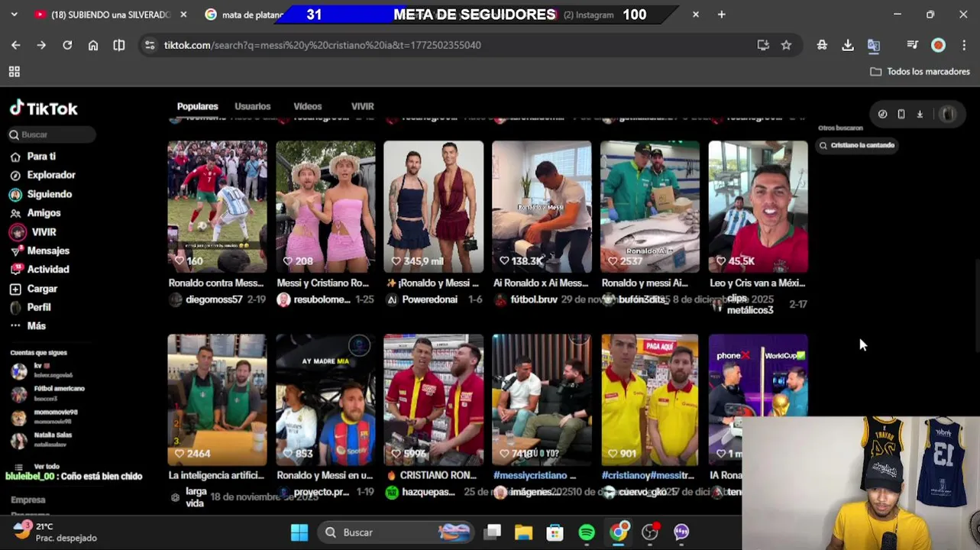Viewport: 980px width, 550px height.
Task: Switch to VIVIR results tab
Action: [x=362, y=106]
